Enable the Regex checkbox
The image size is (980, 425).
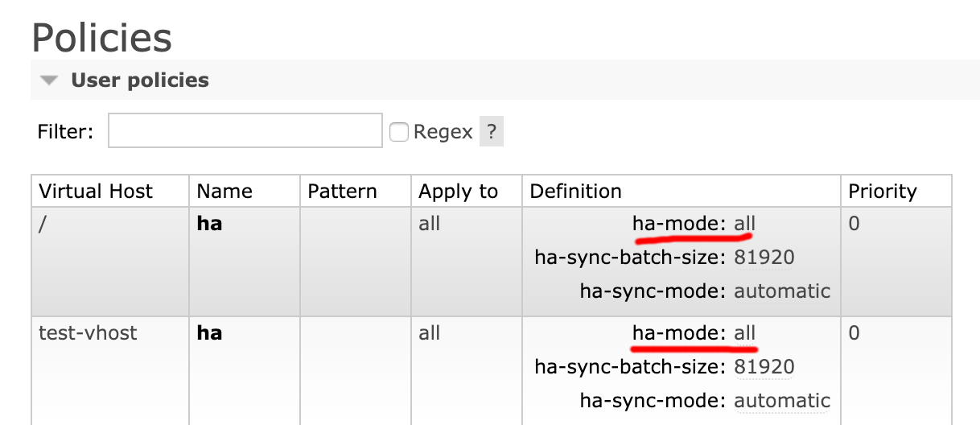tap(398, 132)
